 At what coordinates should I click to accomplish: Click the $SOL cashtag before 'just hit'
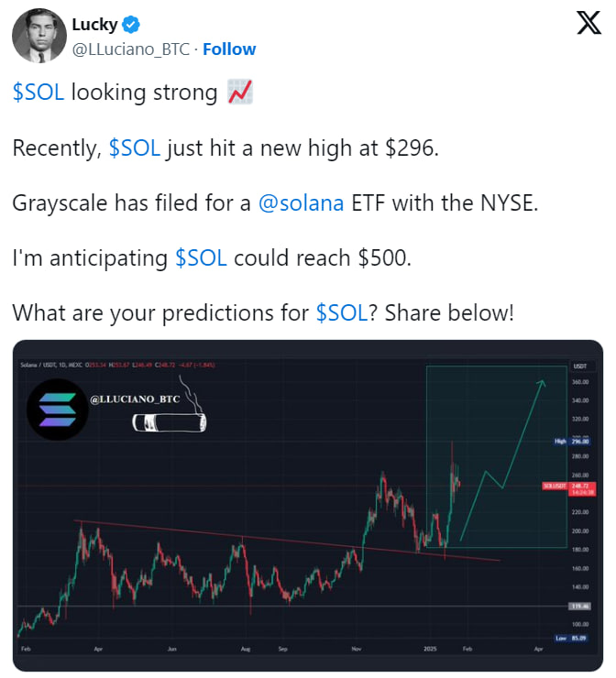point(135,148)
